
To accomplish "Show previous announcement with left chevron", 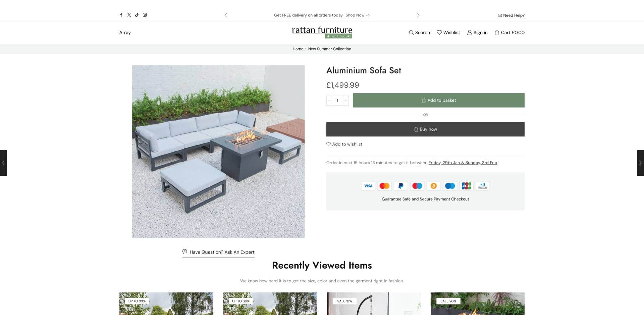I will [226, 15].
